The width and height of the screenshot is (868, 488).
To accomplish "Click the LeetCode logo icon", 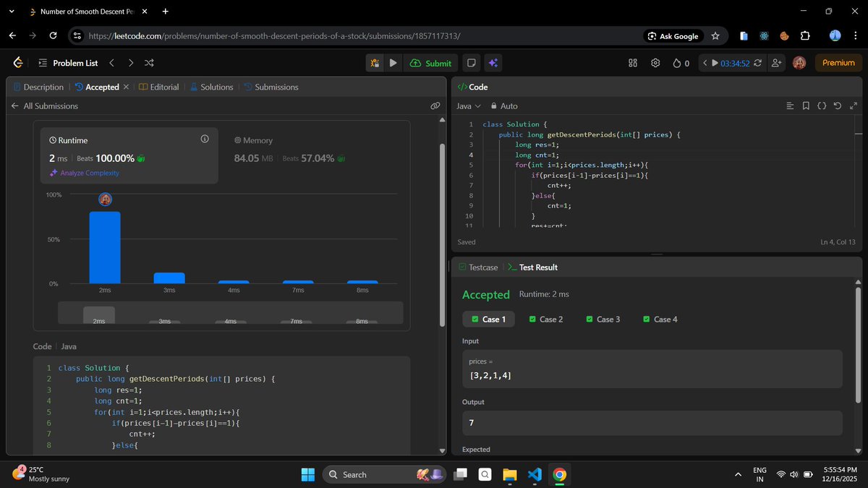I will click(x=18, y=63).
